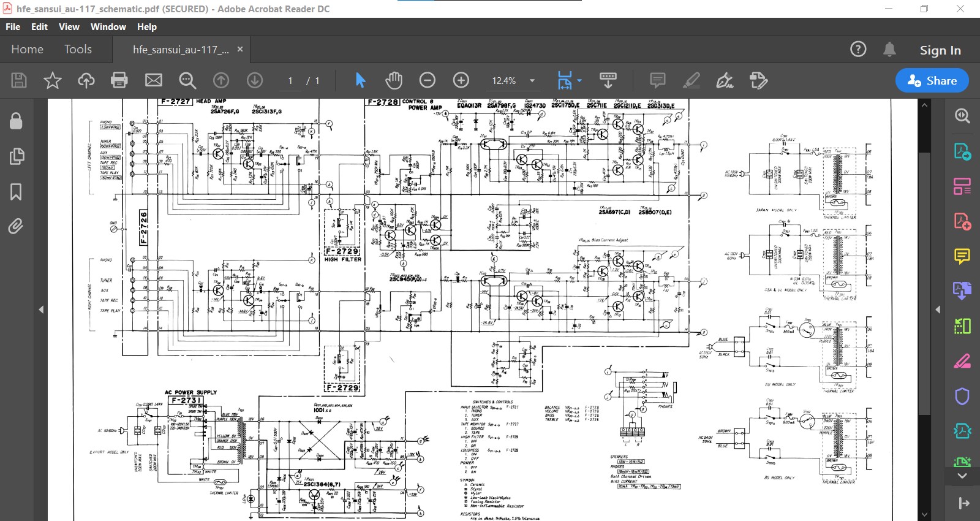Open the Edit menu

click(39, 27)
